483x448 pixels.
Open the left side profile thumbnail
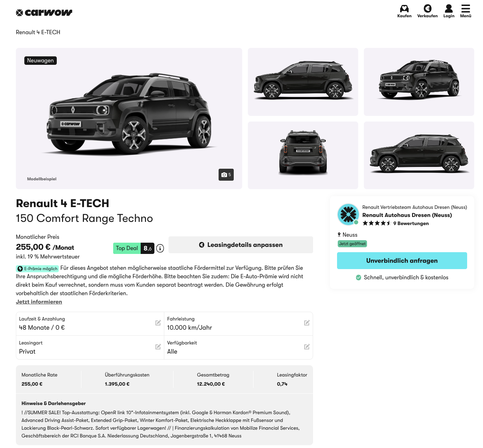303,82
